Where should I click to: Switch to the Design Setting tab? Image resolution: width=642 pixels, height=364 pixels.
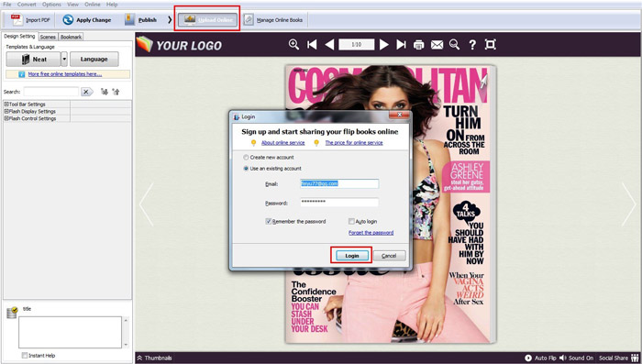(x=19, y=36)
